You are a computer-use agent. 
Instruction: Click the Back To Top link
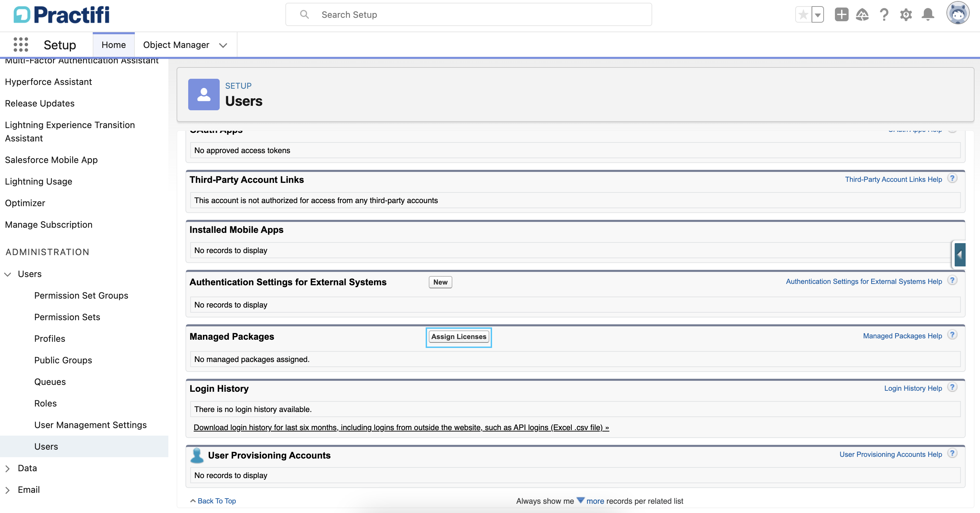click(x=217, y=501)
